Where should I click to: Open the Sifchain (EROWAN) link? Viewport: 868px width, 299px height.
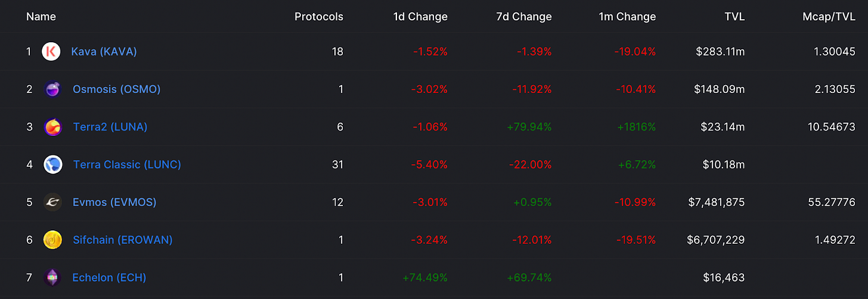(x=122, y=240)
